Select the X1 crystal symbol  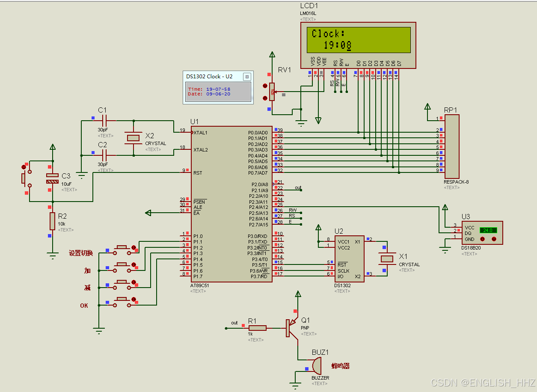point(387,258)
